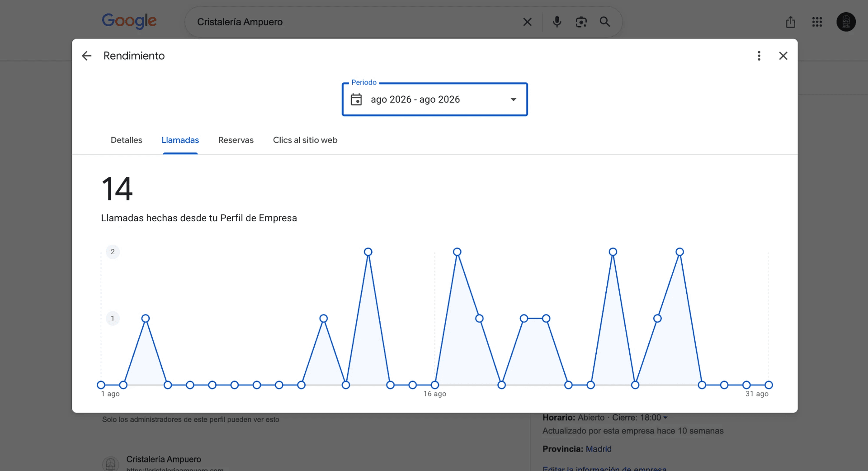Click 'Llamadas hechas desde tu Perfil de Empresa'
Screen dimensions: 868x471
199,218
